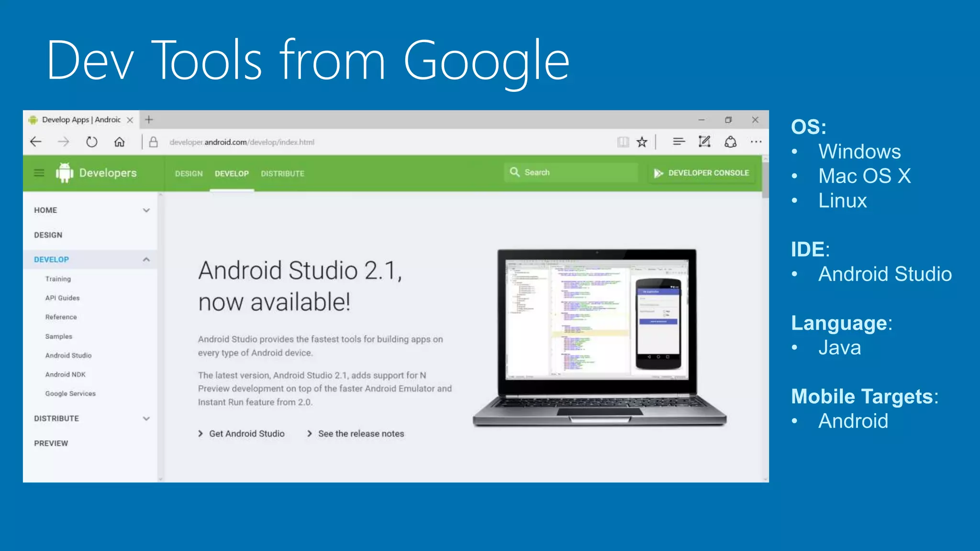Viewport: 980px width, 551px height.
Task: Open the browser More actions ellipsis
Action: (756, 142)
